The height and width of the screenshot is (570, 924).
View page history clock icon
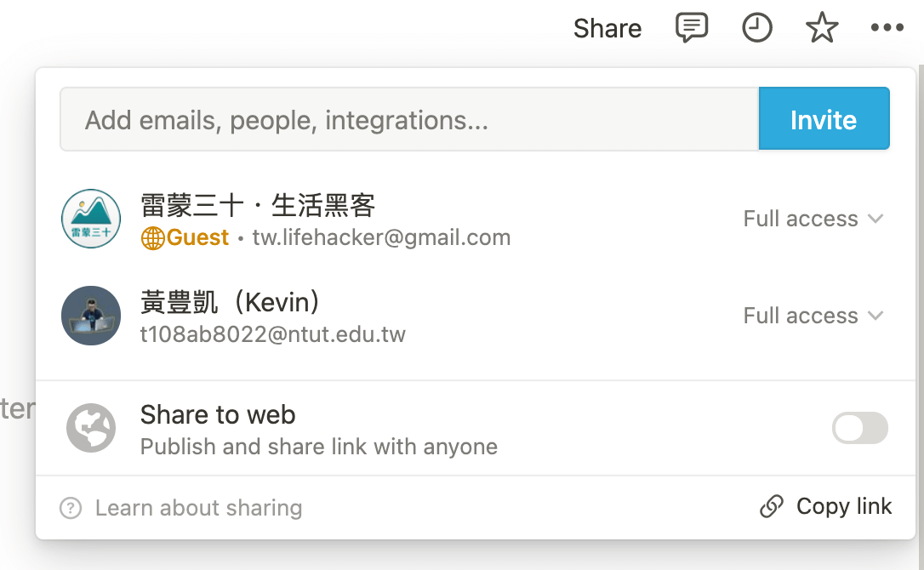pos(756,28)
